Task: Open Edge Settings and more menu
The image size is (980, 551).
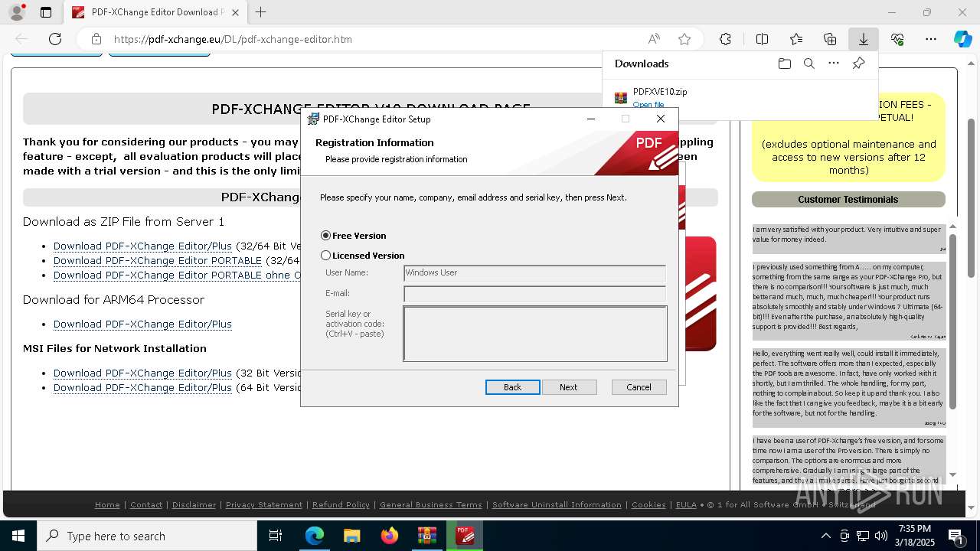Action: tap(931, 39)
